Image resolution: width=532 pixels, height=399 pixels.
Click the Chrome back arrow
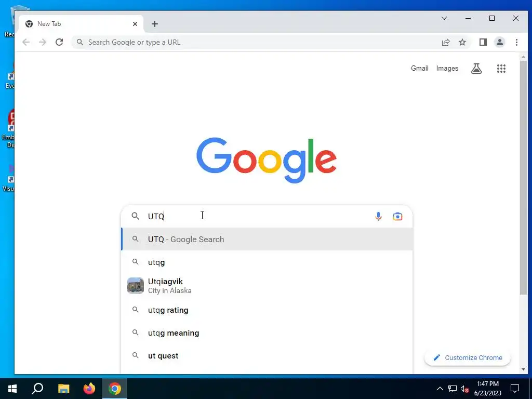(x=26, y=42)
